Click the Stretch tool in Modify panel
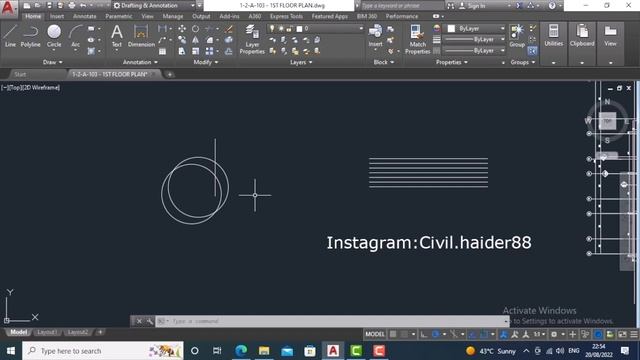Screen dimensions: 640x360 tap(182, 51)
